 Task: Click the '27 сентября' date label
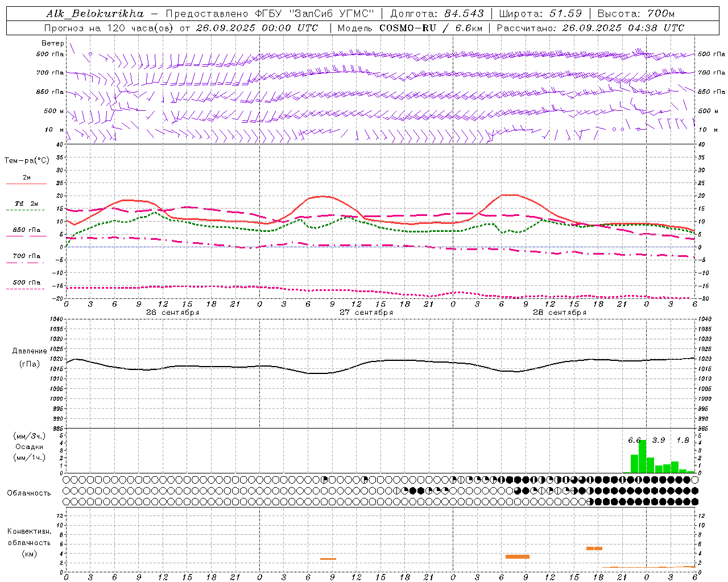(366, 313)
